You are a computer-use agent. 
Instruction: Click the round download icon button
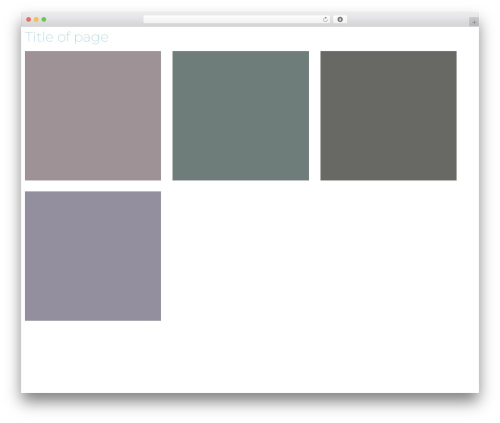[340, 19]
